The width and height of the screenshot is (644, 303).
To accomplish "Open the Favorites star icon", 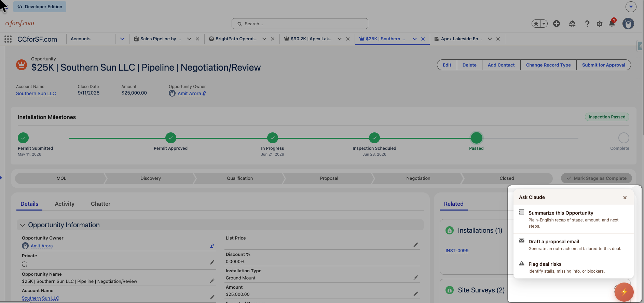I will [536, 24].
